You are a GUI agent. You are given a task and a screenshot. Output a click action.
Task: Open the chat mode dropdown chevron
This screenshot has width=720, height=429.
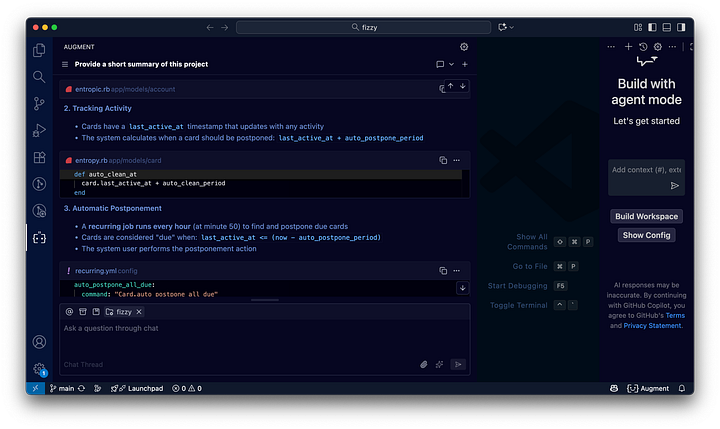click(x=451, y=64)
